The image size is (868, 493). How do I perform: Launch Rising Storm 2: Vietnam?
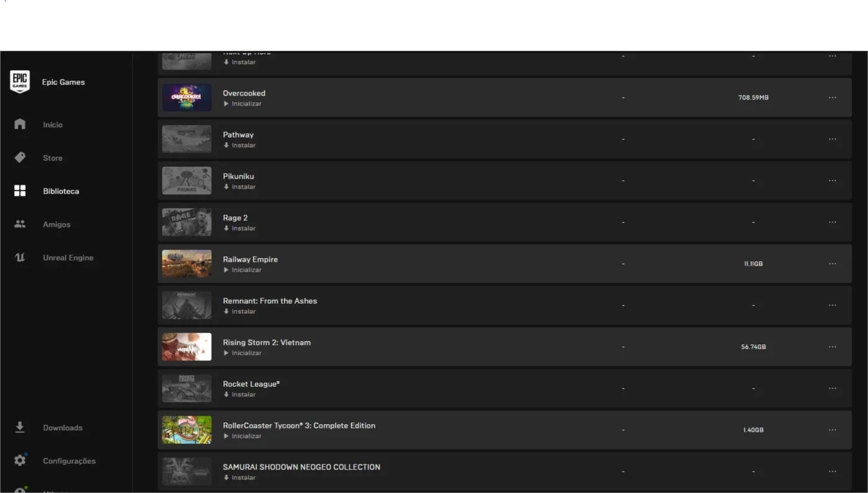242,353
